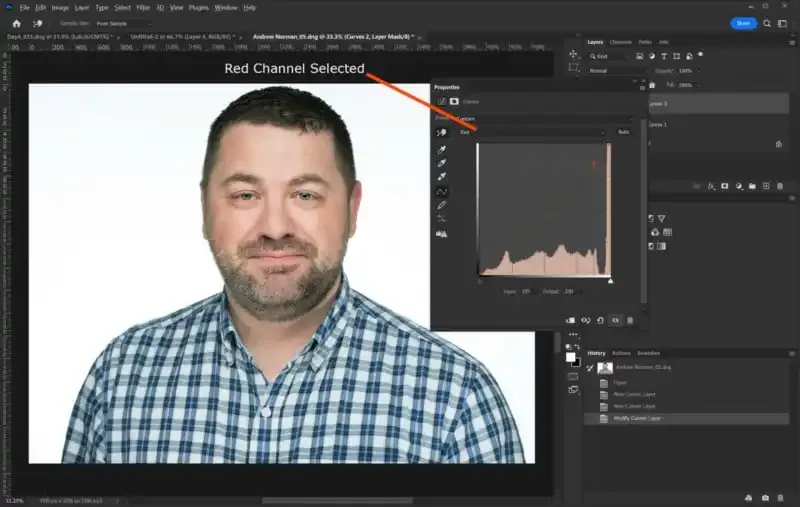Toggle Curves layer visibility eye in Properties
The height and width of the screenshot is (507, 800).
coord(615,320)
